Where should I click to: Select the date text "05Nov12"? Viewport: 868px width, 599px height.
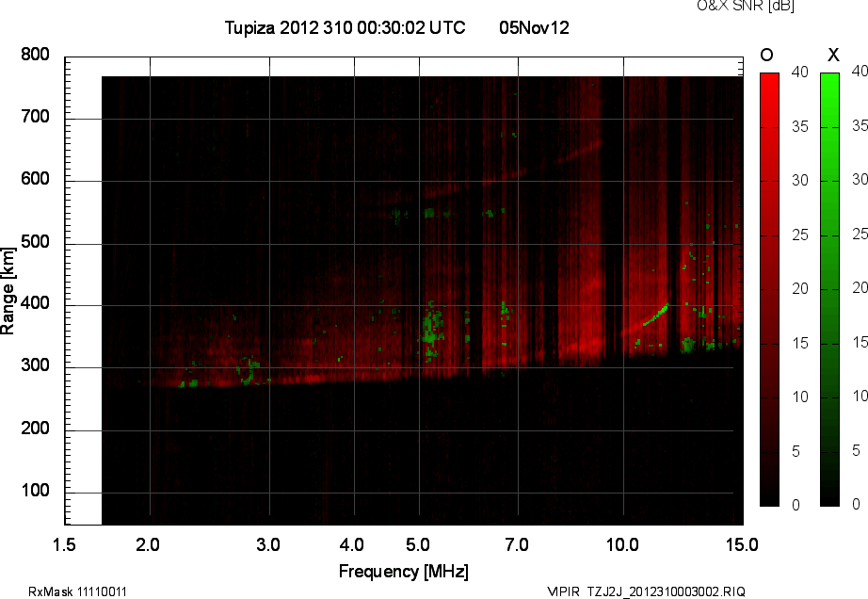tap(534, 27)
